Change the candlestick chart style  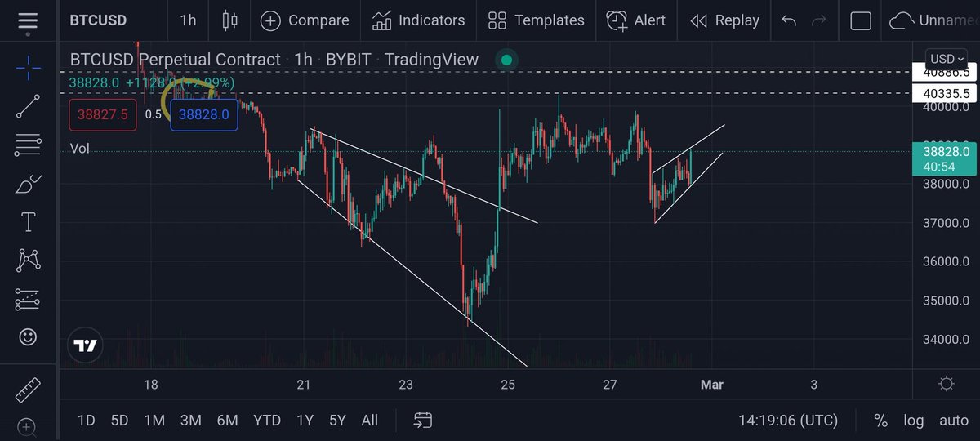229,20
